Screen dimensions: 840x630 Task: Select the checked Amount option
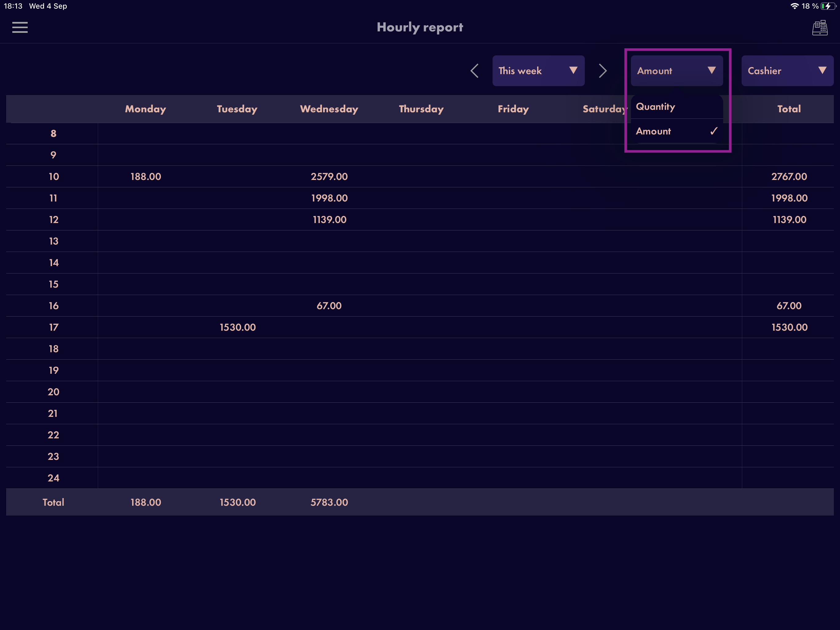(676, 131)
